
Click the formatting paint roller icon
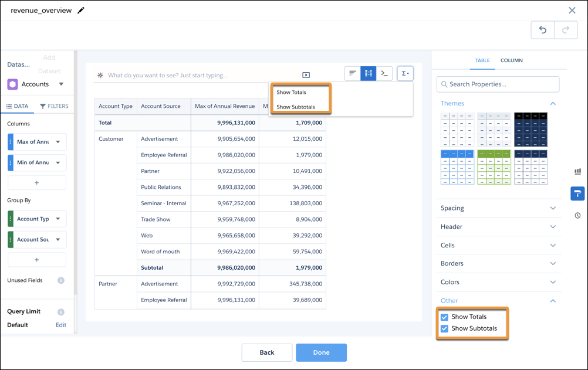tap(577, 194)
